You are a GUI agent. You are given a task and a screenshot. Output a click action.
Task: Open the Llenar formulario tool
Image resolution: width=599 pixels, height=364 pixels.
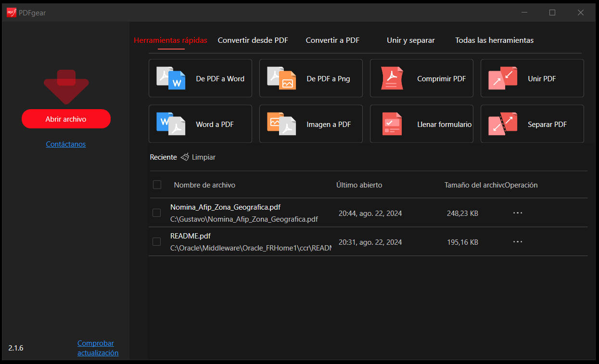coord(421,124)
